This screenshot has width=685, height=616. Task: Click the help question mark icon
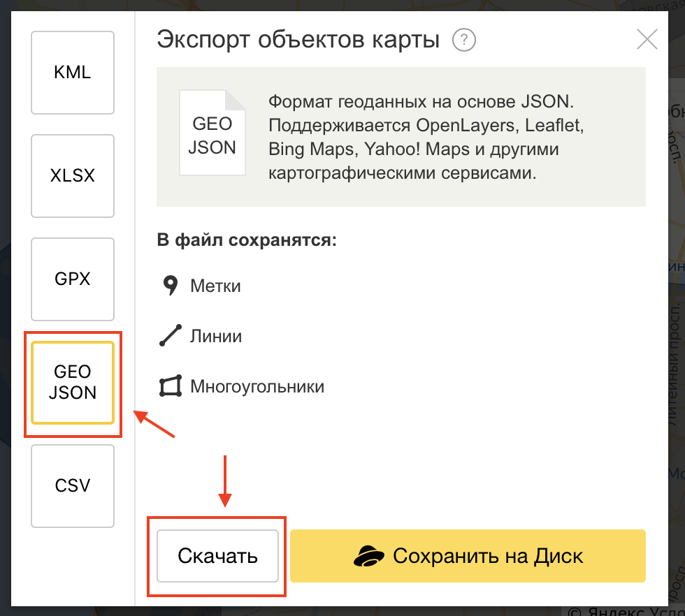point(463,41)
